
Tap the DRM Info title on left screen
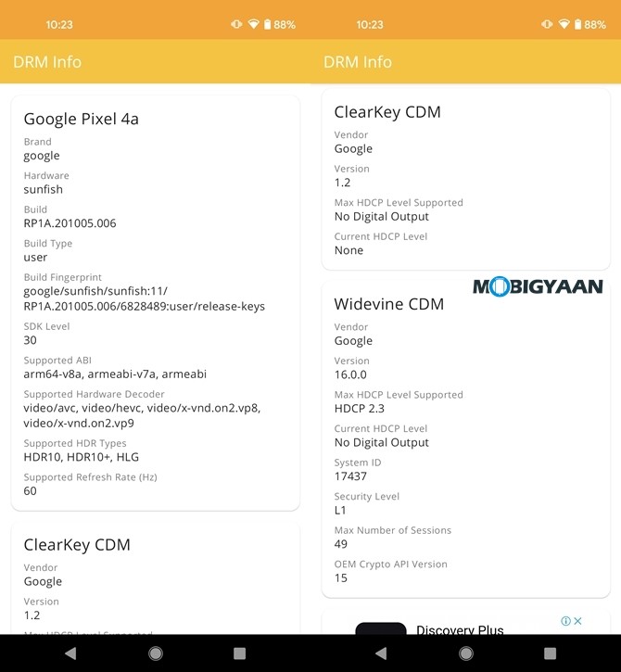47,62
